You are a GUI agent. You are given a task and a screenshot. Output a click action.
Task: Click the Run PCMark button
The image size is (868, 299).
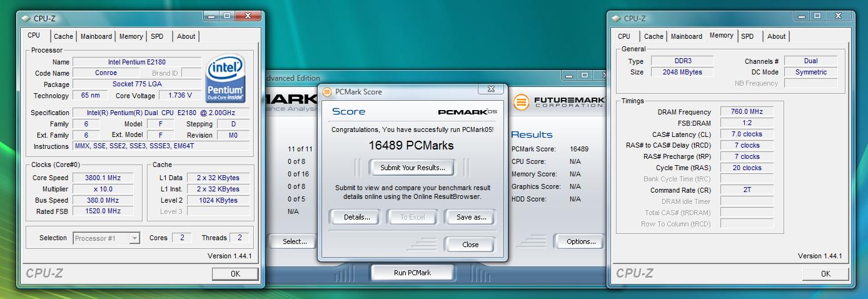coord(412,273)
